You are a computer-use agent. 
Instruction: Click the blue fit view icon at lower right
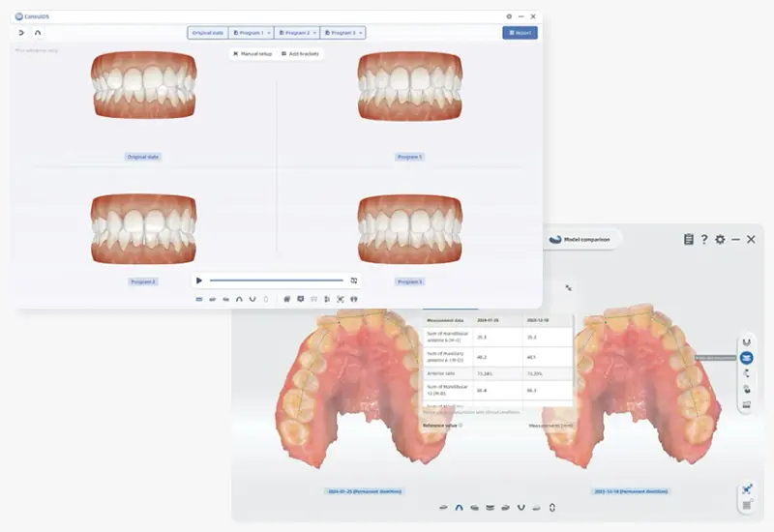click(747, 489)
